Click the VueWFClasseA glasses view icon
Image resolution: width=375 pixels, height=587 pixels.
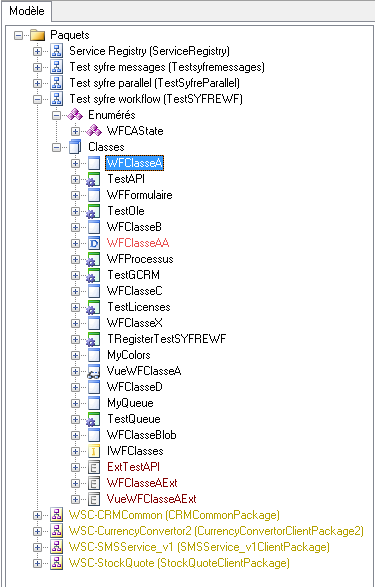click(x=93, y=371)
